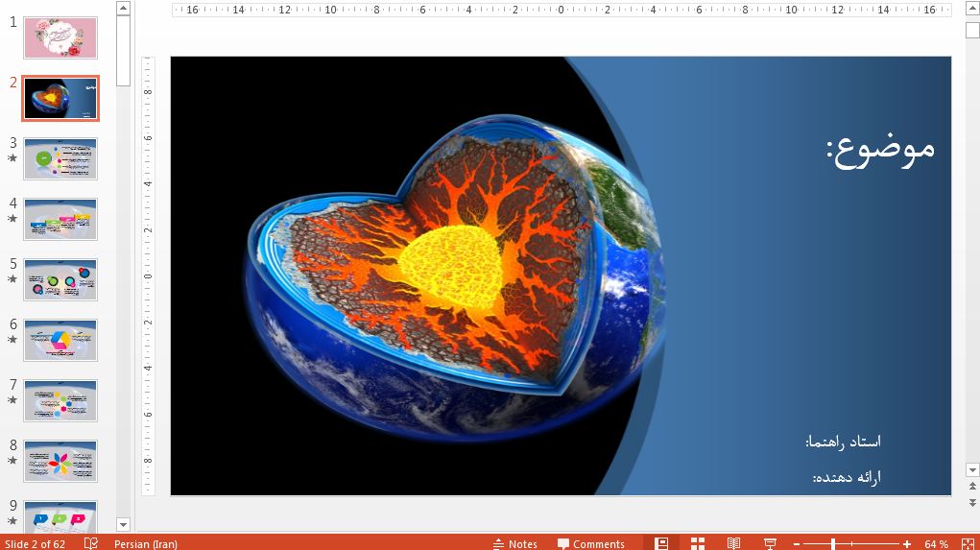Open Slide Sorter view

[x=698, y=543]
